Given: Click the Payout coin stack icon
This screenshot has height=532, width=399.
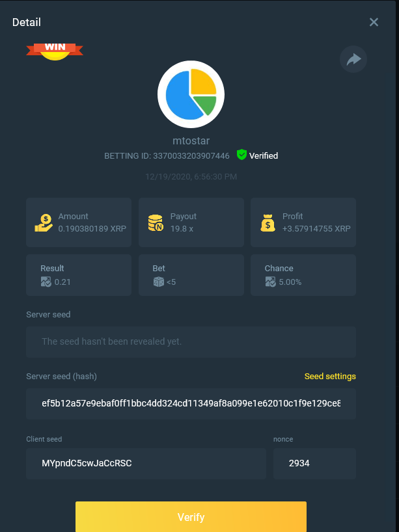Looking at the screenshot, I should (156, 223).
